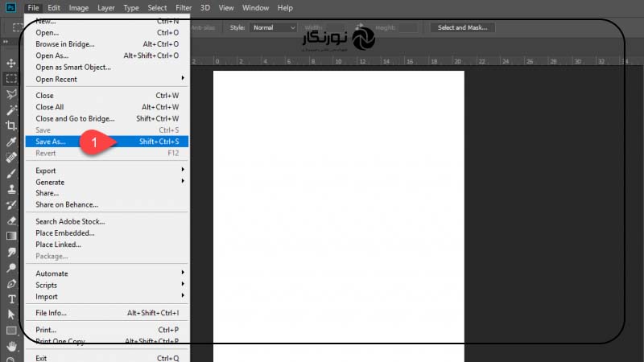This screenshot has height=362, width=644.
Task: Click the white document canvas
Action: click(x=338, y=216)
